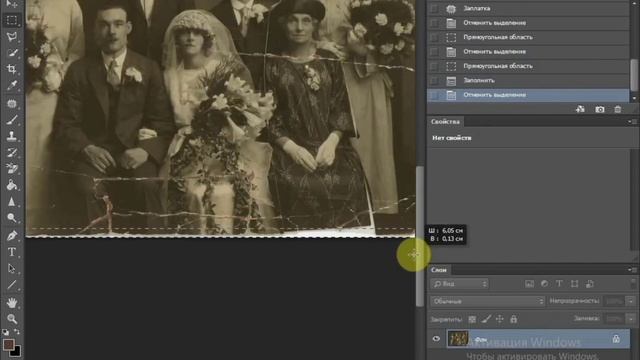The height and width of the screenshot is (360, 640).
Task: Select the highlighted Отменить выделение history state
Action: (x=528, y=95)
